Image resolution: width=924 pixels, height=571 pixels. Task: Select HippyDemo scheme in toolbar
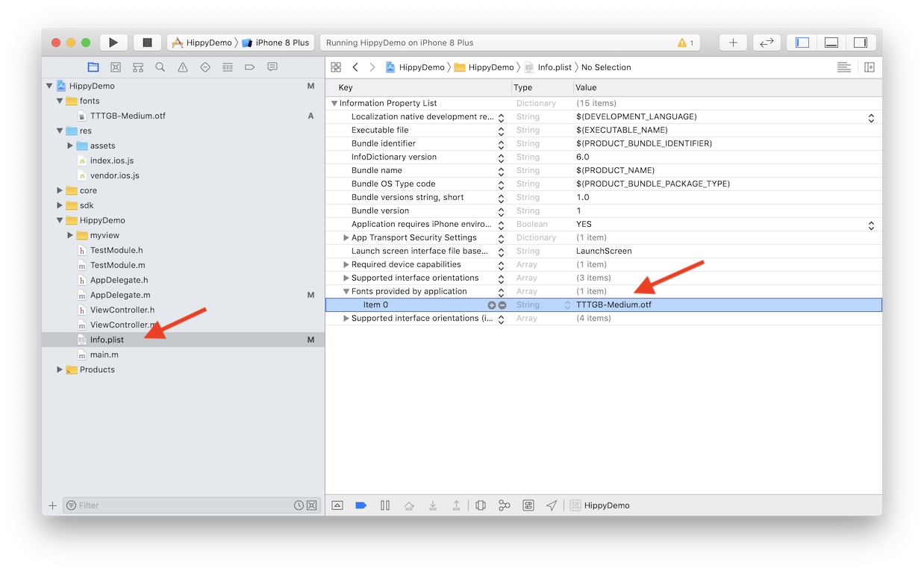pos(202,43)
